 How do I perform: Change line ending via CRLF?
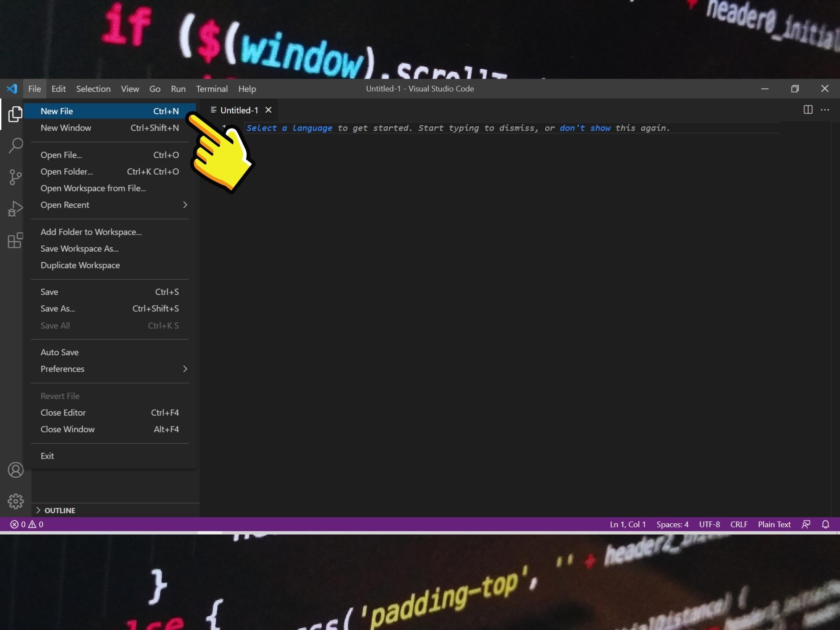pyautogui.click(x=739, y=524)
